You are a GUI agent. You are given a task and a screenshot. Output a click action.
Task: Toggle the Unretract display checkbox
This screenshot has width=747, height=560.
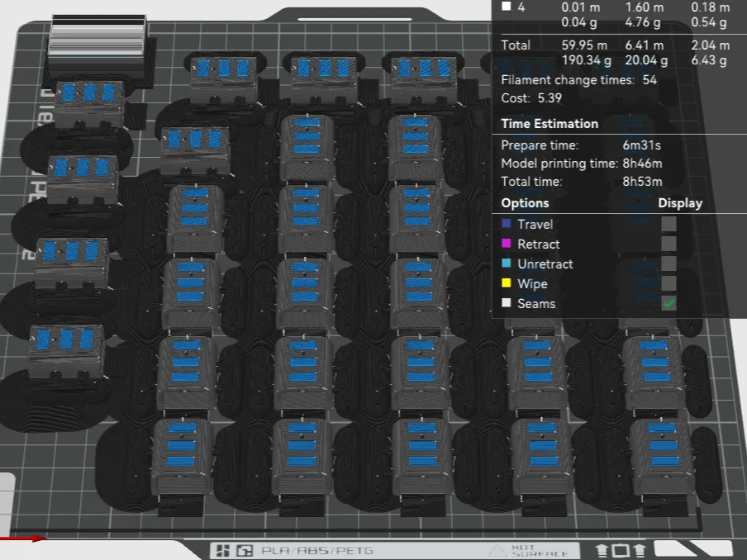tap(668, 263)
